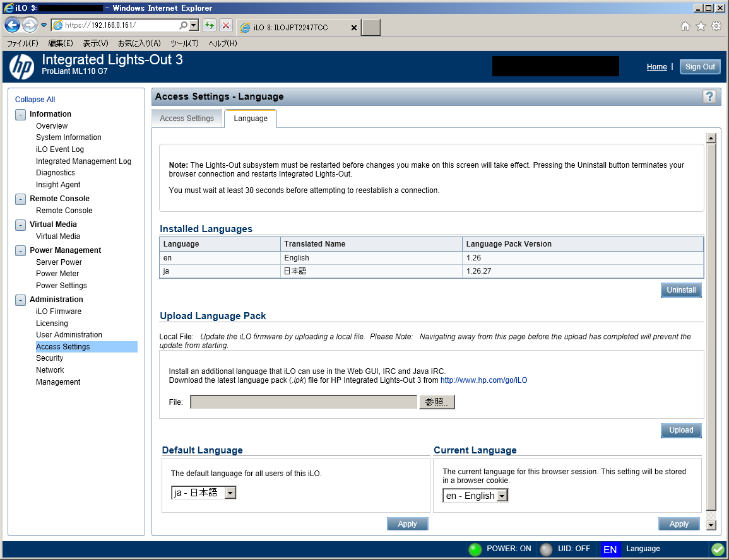Click the 参照... browse button
Image resolution: width=729 pixels, height=560 pixels.
click(437, 402)
